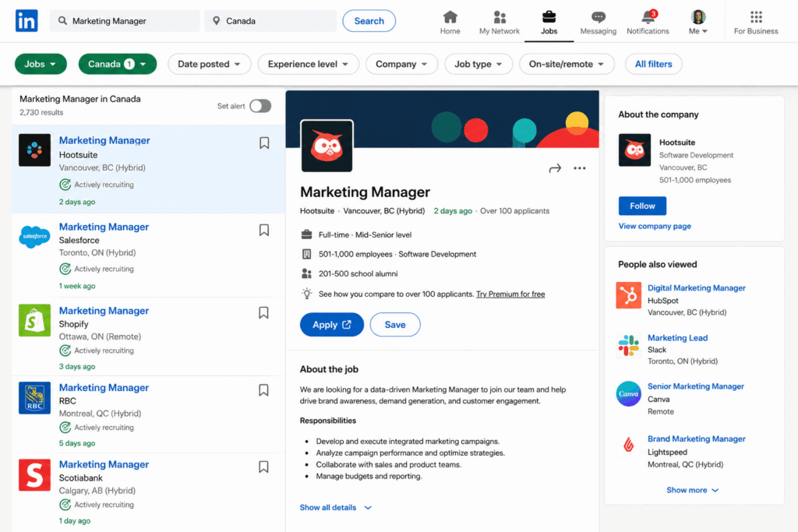Go to My Network

(500, 23)
